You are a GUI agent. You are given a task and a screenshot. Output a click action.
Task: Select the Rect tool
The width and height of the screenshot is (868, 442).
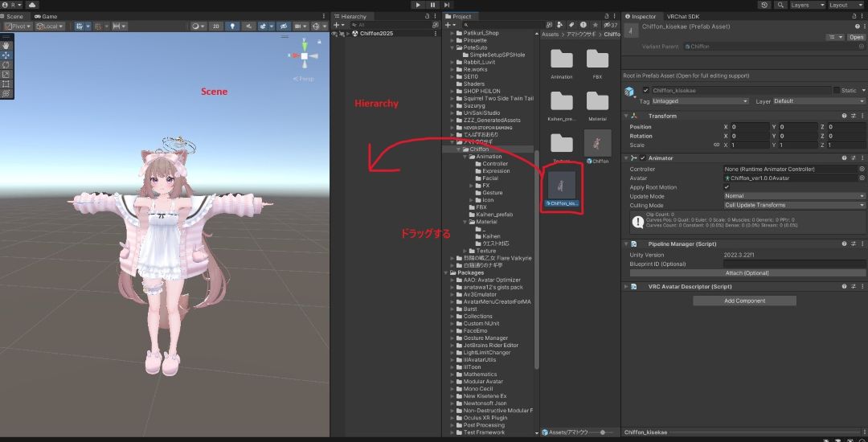[x=6, y=84]
